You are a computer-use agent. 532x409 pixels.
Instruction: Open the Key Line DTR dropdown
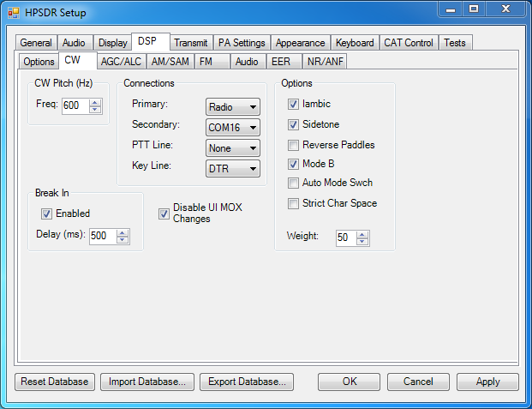point(233,169)
